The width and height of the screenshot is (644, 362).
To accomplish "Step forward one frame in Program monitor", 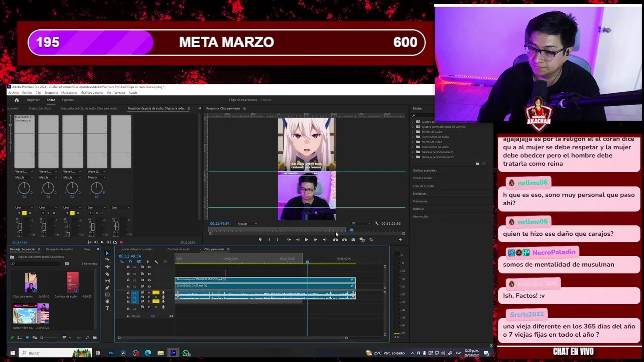I will [315, 240].
